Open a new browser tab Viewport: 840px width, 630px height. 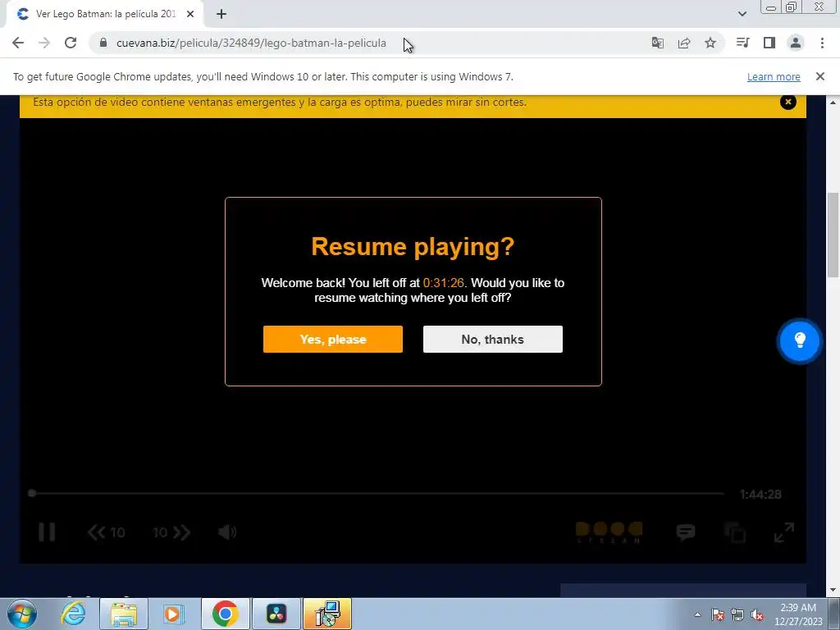point(221,15)
